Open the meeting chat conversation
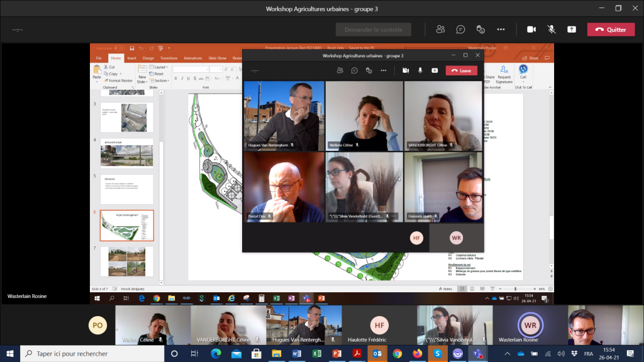 tap(460, 30)
